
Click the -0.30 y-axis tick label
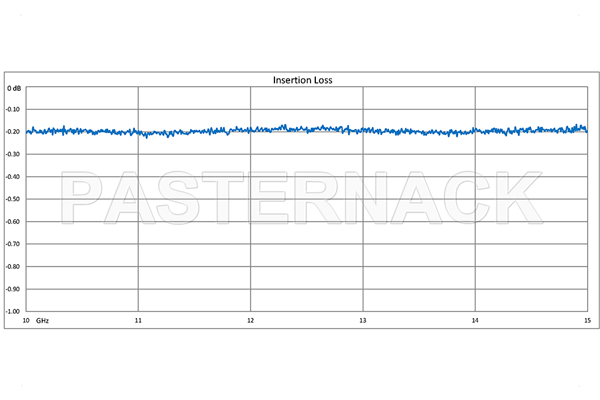coord(14,155)
